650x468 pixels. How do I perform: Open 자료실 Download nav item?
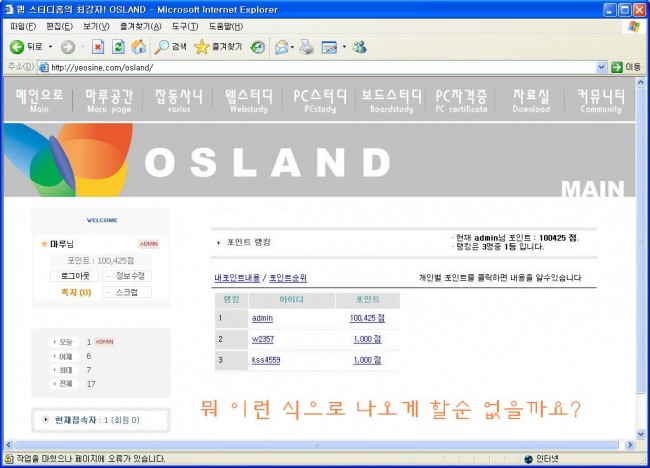point(531,101)
